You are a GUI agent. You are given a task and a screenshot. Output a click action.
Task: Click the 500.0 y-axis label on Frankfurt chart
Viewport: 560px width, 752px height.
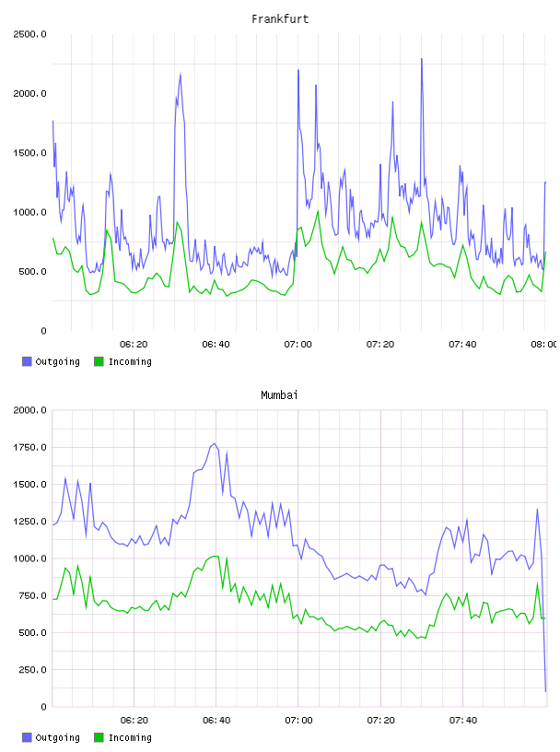(x=33, y=272)
